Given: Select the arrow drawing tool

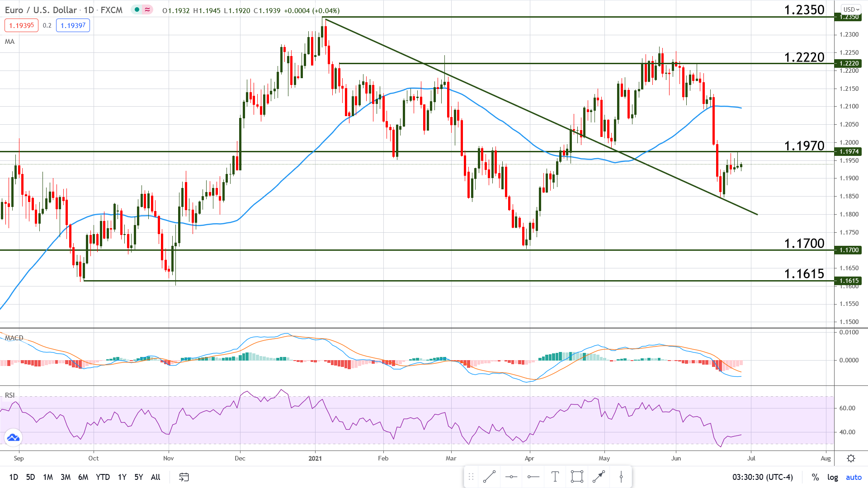Looking at the screenshot, I should tap(599, 477).
